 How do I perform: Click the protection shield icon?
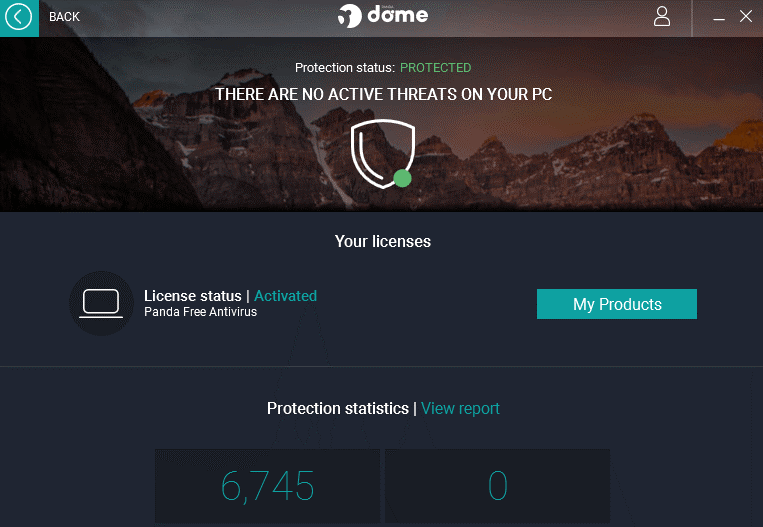(x=383, y=154)
